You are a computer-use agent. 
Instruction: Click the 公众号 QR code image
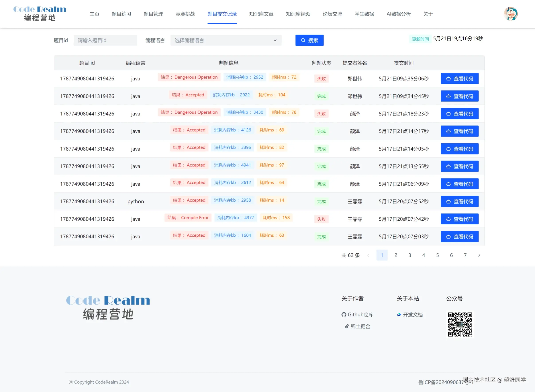pos(460,324)
